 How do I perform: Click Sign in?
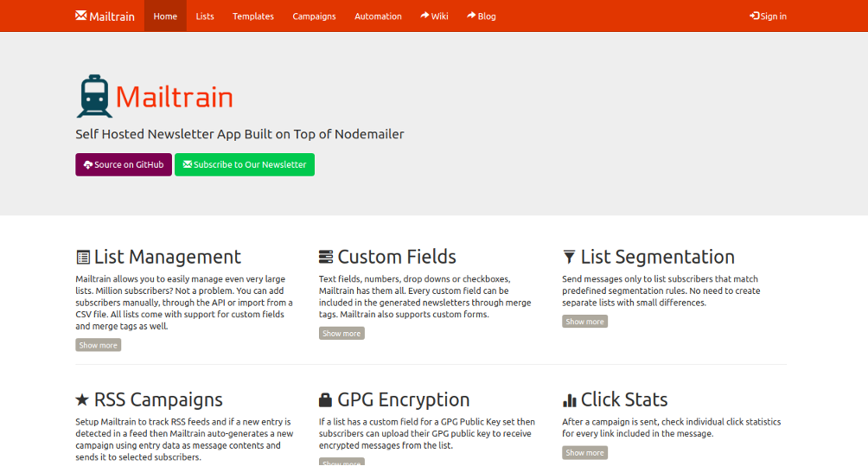tap(768, 16)
